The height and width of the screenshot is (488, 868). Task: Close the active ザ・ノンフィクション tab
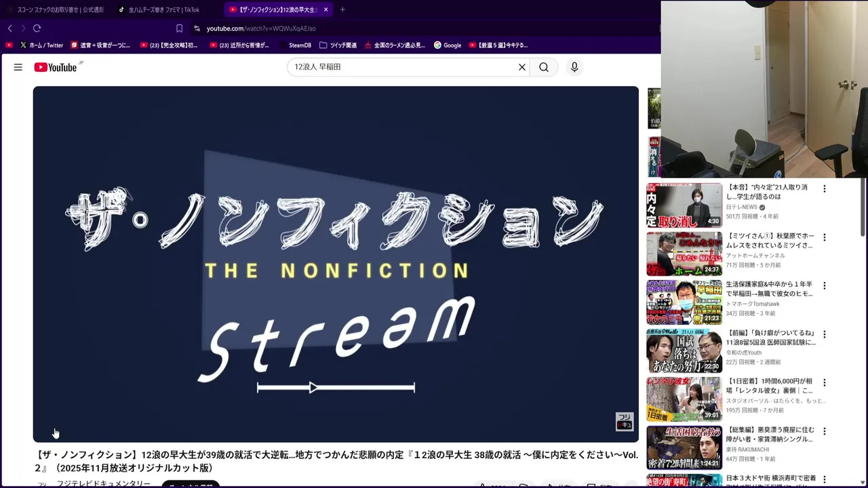point(326,9)
